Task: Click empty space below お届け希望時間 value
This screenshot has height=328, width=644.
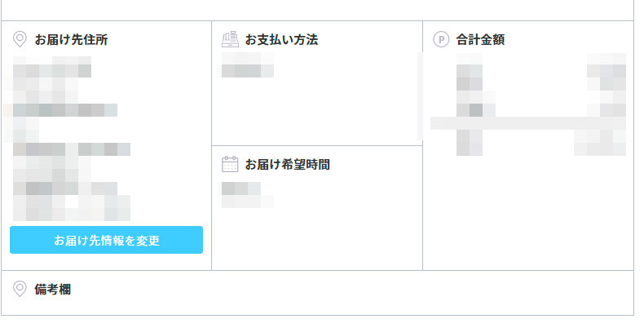Action: 317,238
